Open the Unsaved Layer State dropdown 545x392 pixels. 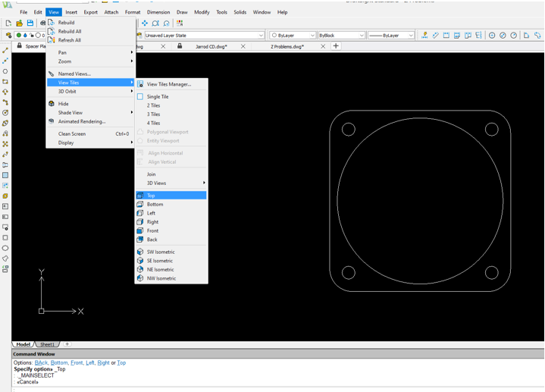261,36
